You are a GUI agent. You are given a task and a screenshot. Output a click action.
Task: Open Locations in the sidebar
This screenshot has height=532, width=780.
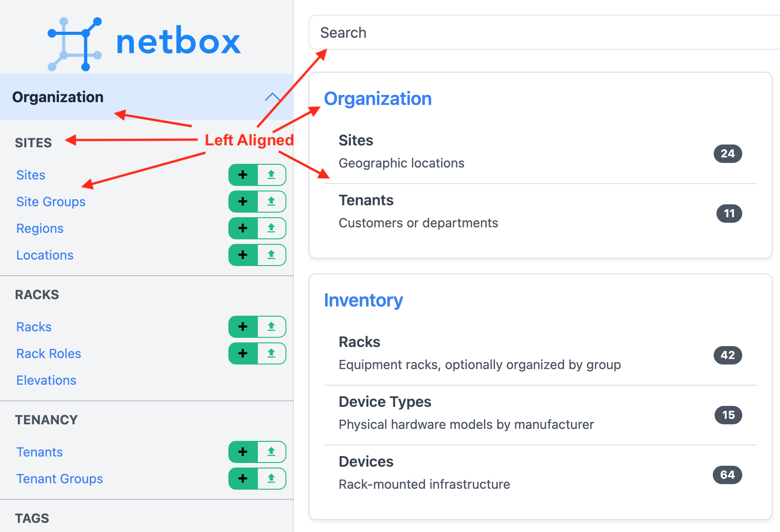(x=45, y=255)
